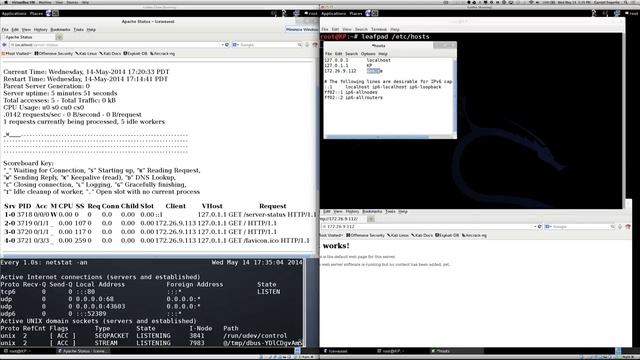Click workspace switcher on left desktop taskbar
The width and height of the screenshot is (640, 360).
click(298, 351)
